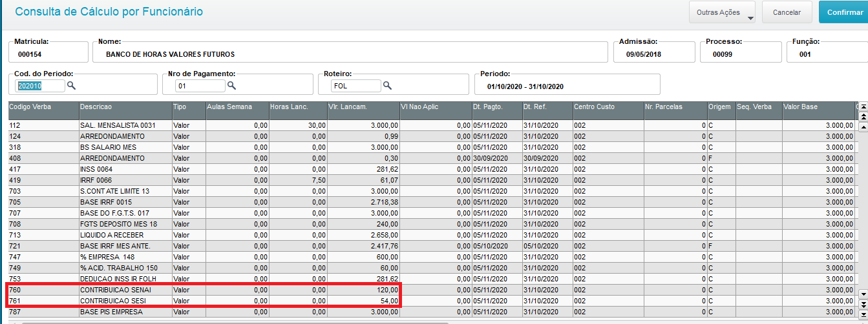The width and height of the screenshot is (868, 324).
Task: Click the Nro de Pagamento search magnifier icon
Action: click(231, 85)
